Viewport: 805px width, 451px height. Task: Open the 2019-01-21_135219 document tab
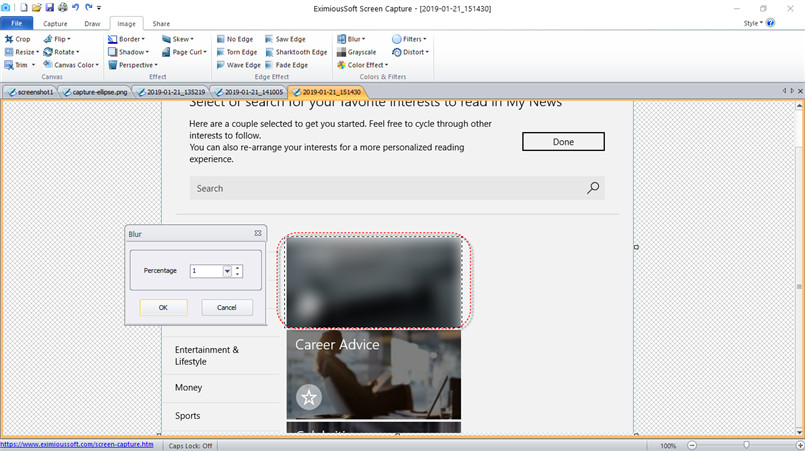point(171,92)
